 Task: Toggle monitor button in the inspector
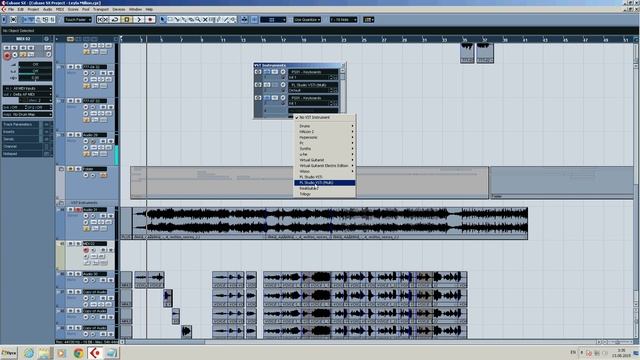tap(15, 55)
